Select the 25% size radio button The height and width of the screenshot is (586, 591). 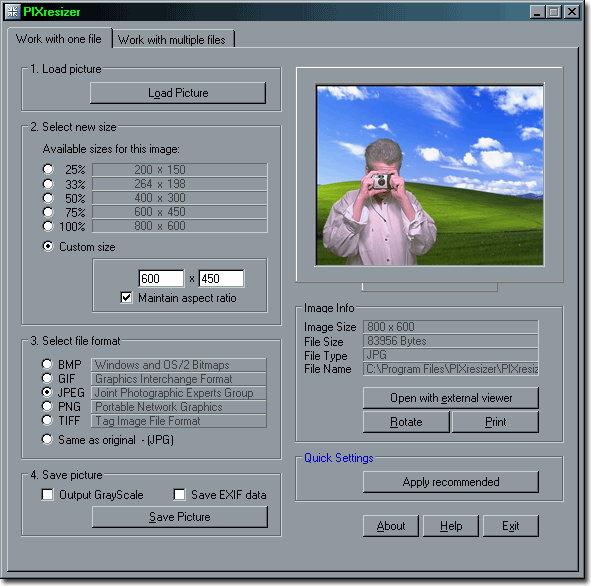(48, 169)
